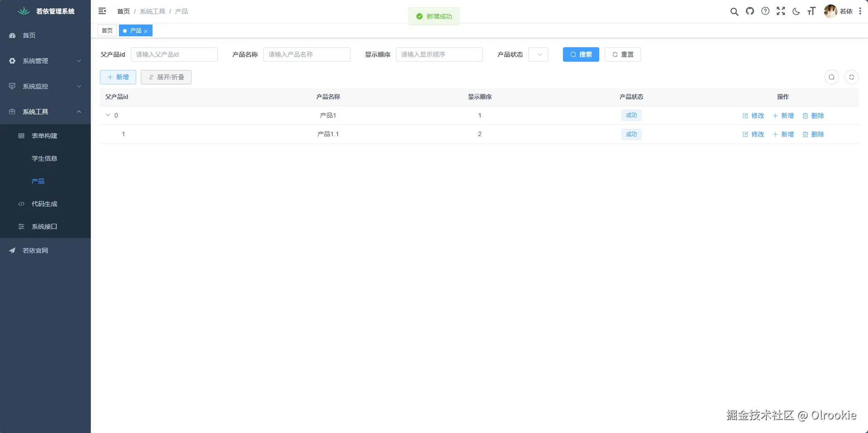Click the 若依管理系统 title
Screen dimensions: 868x433
[55, 11]
